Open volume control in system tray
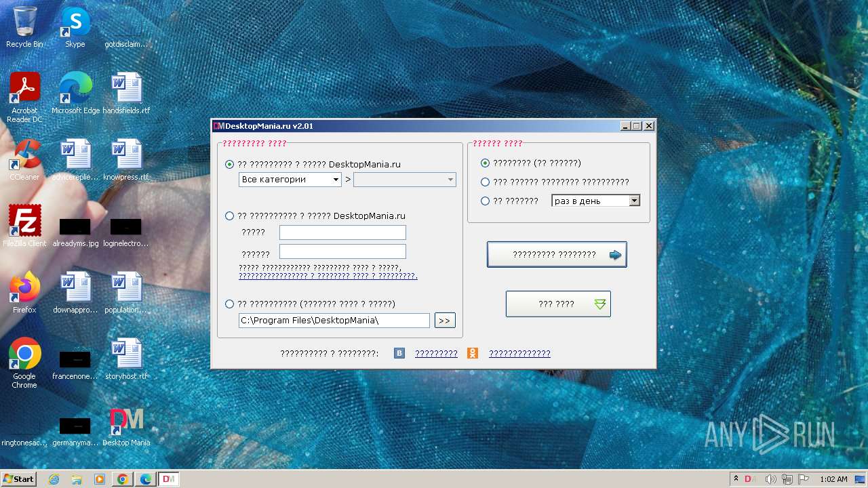 pyautogui.click(x=770, y=479)
